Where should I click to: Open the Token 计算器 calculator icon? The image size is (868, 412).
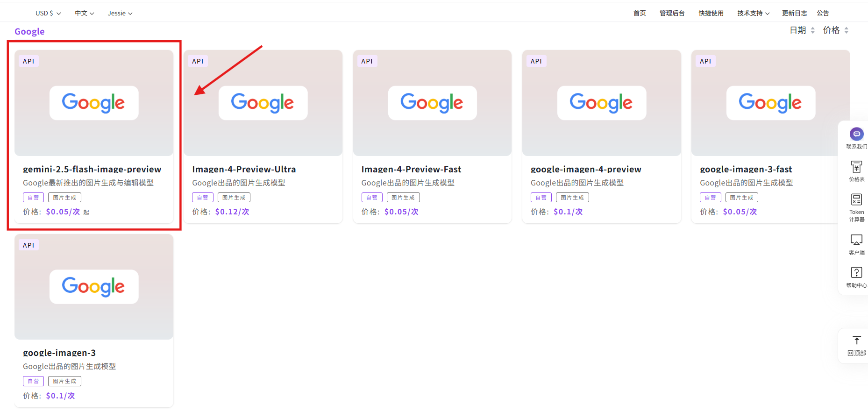tap(856, 199)
